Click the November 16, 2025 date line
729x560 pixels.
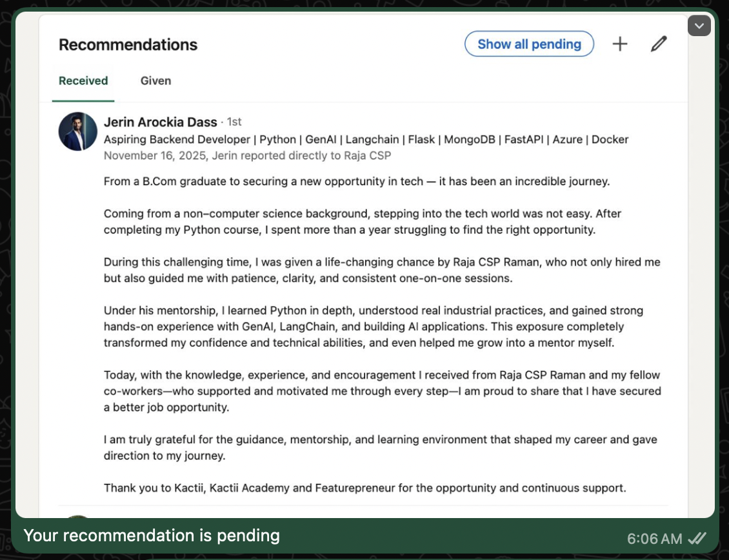pyautogui.click(x=247, y=155)
